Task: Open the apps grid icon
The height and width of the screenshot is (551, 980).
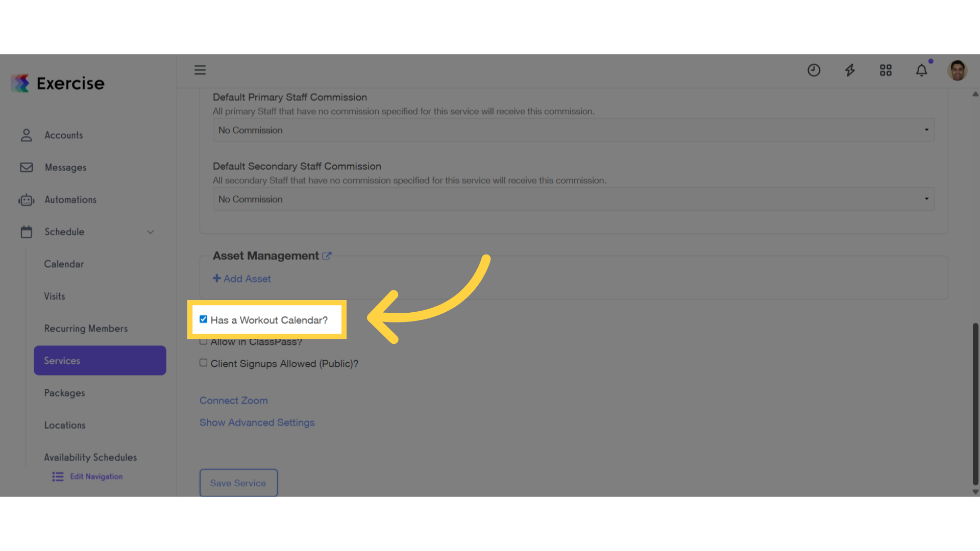Action: [886, 70]
